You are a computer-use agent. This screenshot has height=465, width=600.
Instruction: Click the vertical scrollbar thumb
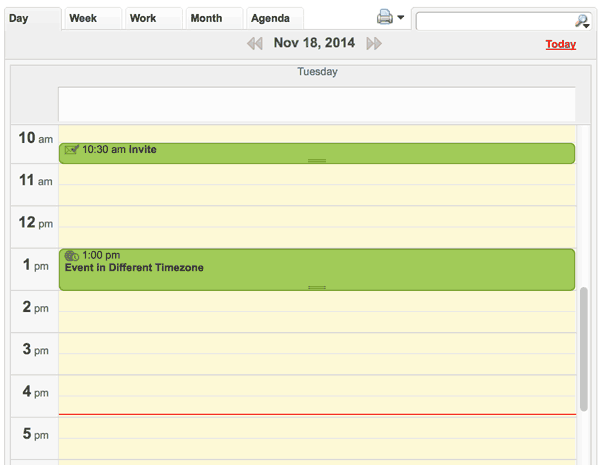(584, 349)
